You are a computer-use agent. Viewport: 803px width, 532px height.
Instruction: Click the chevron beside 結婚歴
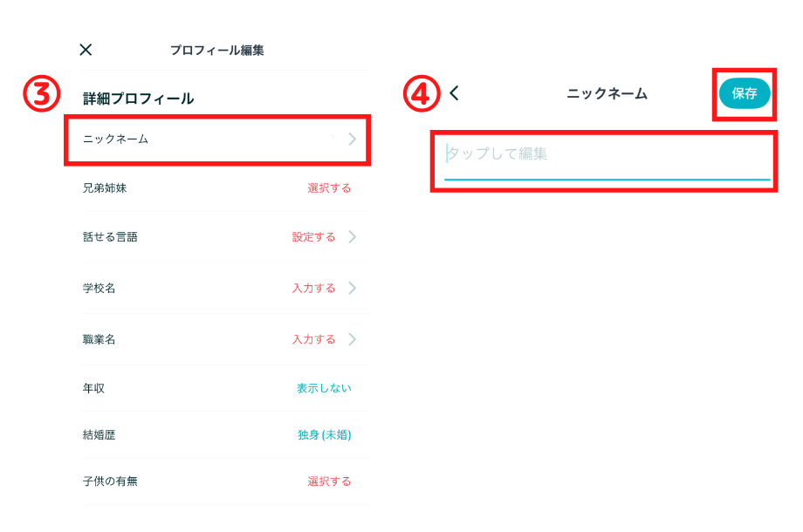353,434
